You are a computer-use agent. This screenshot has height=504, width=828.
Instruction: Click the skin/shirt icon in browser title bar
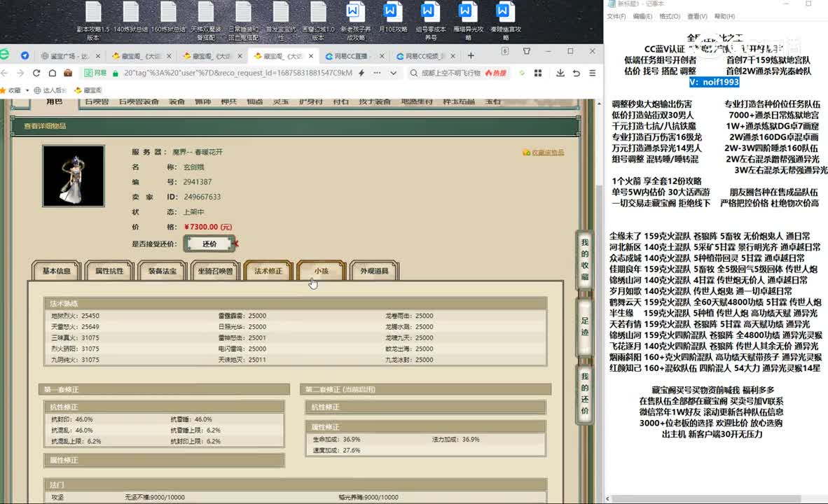coord(527,51)
